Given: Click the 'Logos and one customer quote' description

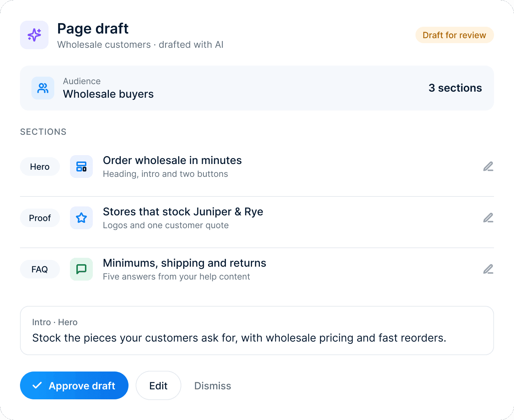Looking at the screenshot, I should coord(166,225).
